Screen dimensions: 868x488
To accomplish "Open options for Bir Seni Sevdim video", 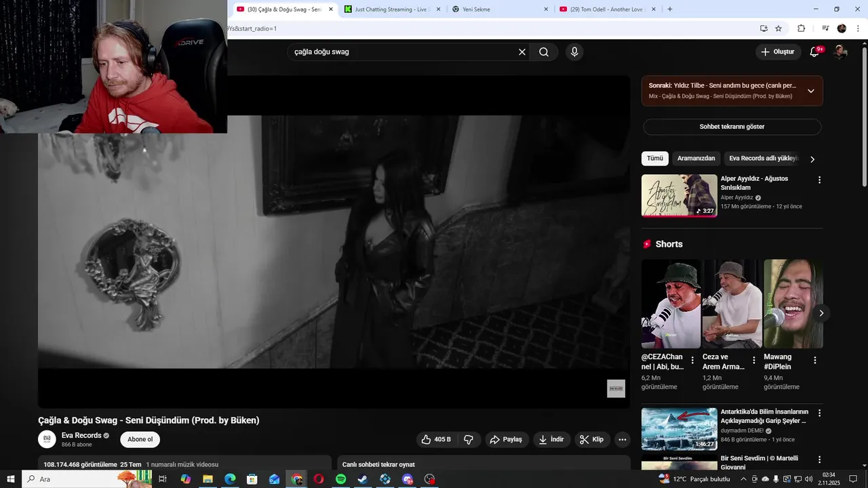I will (x=819, y=460).
